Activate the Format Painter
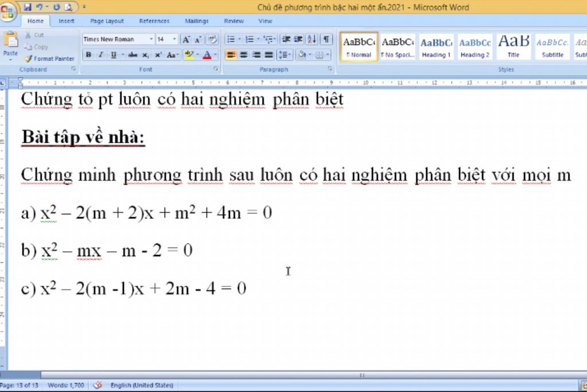This screenshot has width=587, height=392. pyautogui.click(x=49, y=59)
